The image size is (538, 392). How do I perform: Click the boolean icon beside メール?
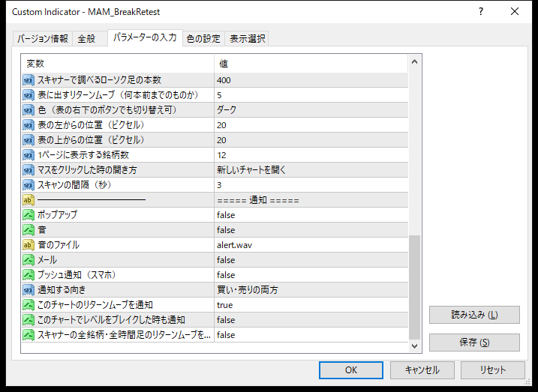(x=29, y=260)
